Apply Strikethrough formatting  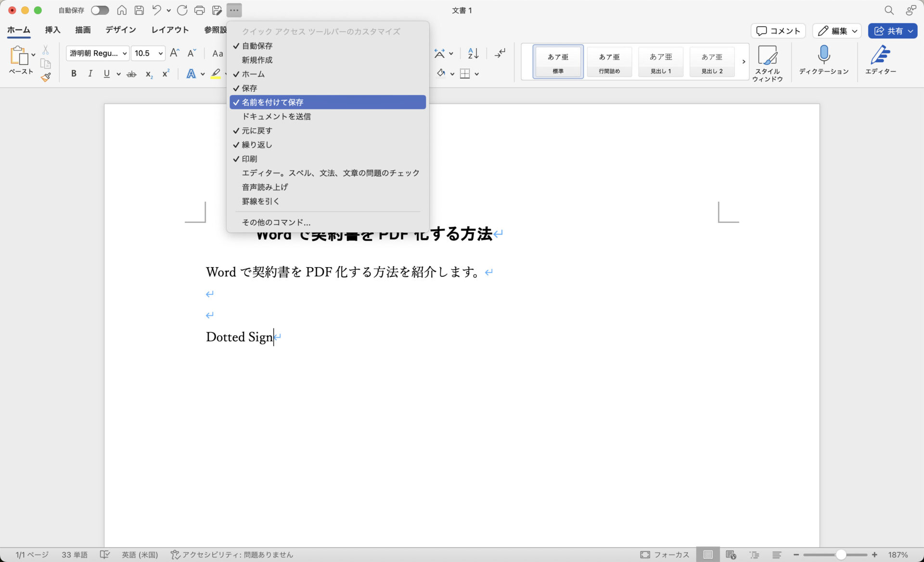(x=131, y=74)
